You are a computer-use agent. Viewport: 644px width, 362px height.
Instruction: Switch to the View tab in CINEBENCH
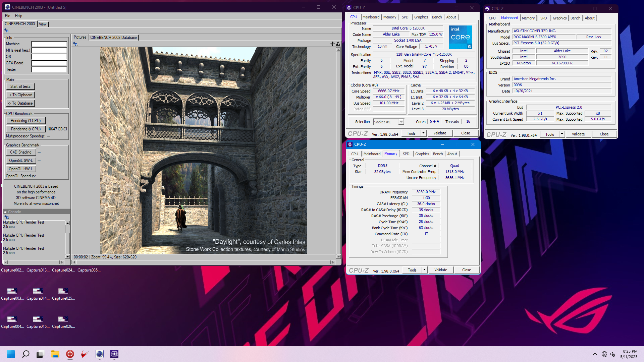(43, 24)
